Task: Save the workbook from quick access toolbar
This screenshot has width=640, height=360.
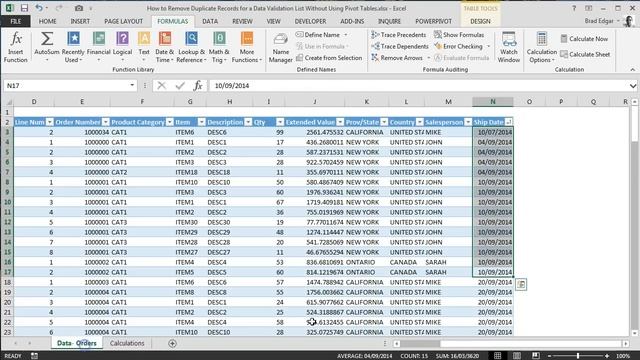Action: tap(24, 8)
